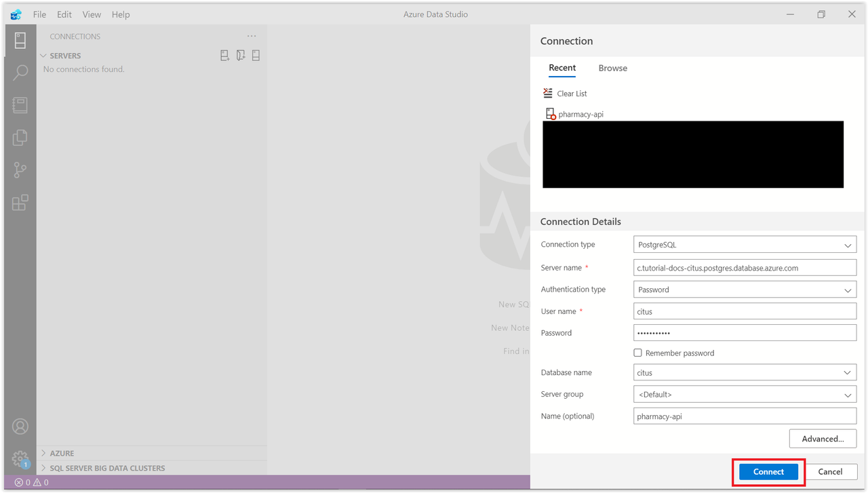
Task: Click the Name (optional) input field
Action: pyautogui.click(x=745, y=416)
